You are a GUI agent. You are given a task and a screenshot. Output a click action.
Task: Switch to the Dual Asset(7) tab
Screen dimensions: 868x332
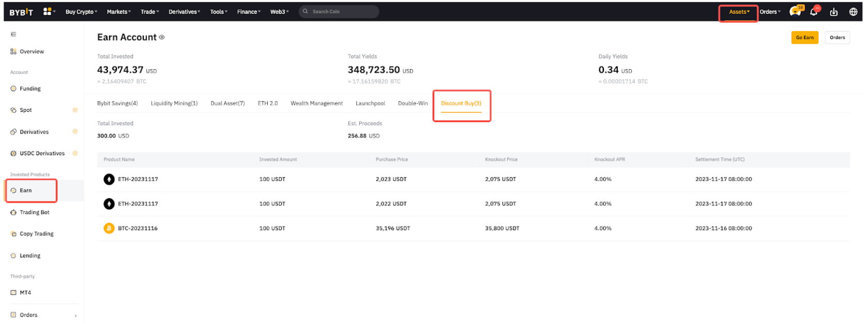point(228,104)
